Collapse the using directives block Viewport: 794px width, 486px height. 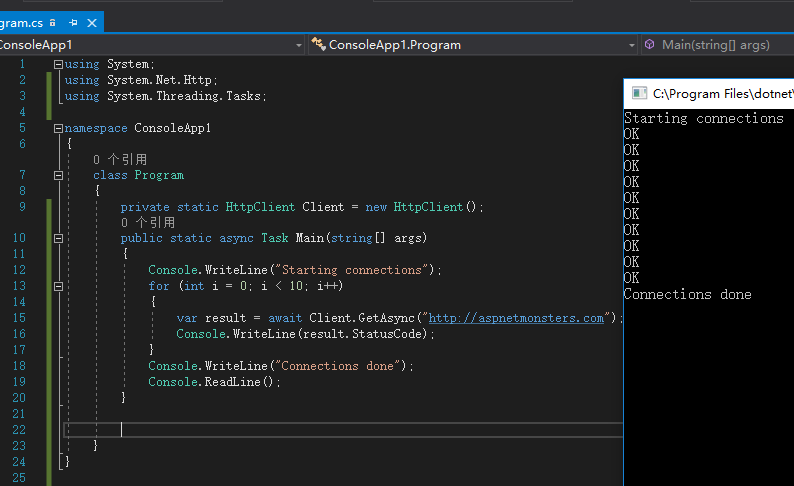[x=58, y=65]
